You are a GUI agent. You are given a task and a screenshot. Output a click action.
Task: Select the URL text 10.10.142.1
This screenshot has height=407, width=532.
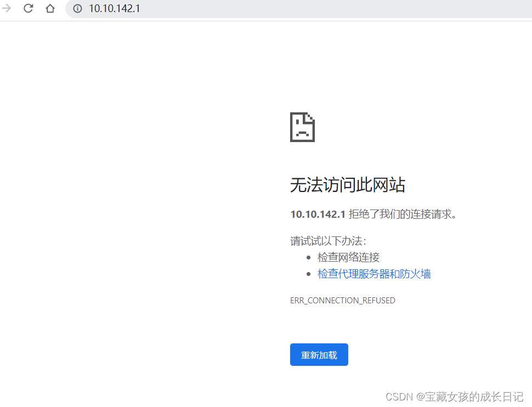[x=114, y=9]
